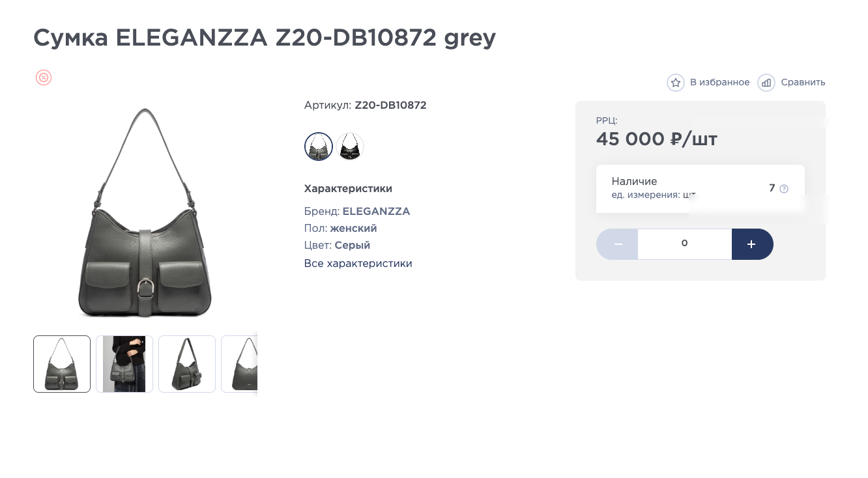Click the ELEGANZZA brand link
This screenshot has width=868, height=478.
click(376, 212)
